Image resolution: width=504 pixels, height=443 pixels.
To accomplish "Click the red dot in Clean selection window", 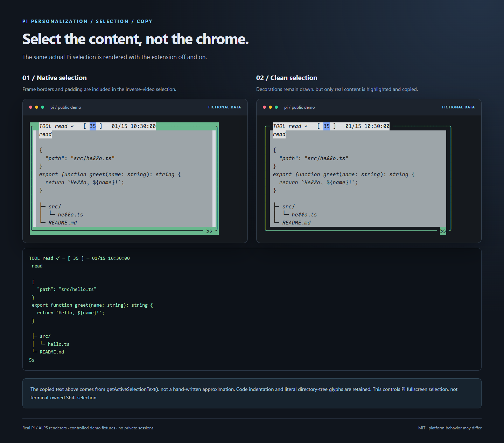I will pyautogui.click(x=265, y=107).
